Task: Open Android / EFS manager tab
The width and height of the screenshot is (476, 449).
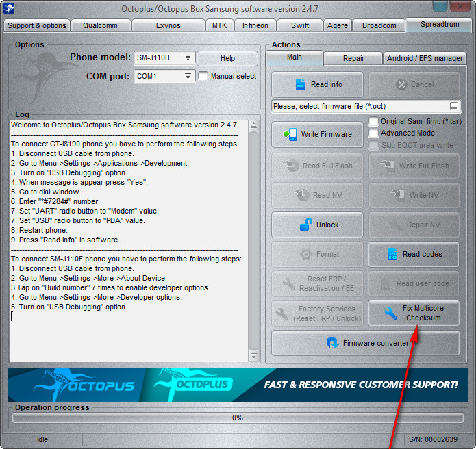Action: (x=425, y=58)
